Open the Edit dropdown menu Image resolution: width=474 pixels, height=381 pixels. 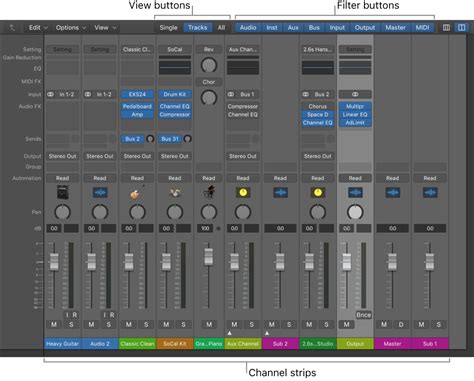38,28
